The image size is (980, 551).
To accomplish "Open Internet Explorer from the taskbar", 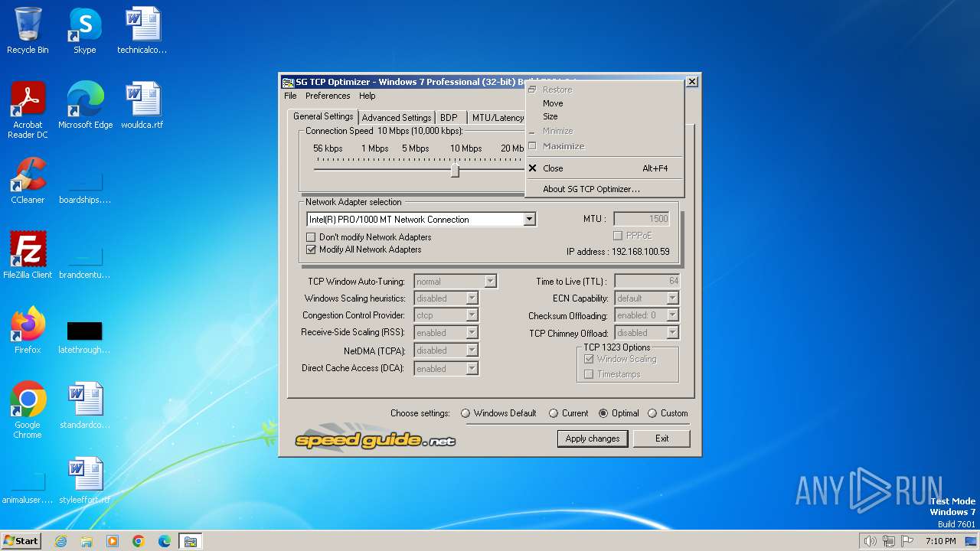I will click(60, 541).
